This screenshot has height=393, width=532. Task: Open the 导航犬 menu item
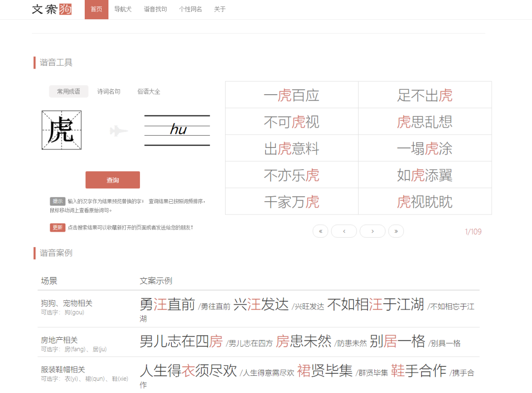(123, 9)
